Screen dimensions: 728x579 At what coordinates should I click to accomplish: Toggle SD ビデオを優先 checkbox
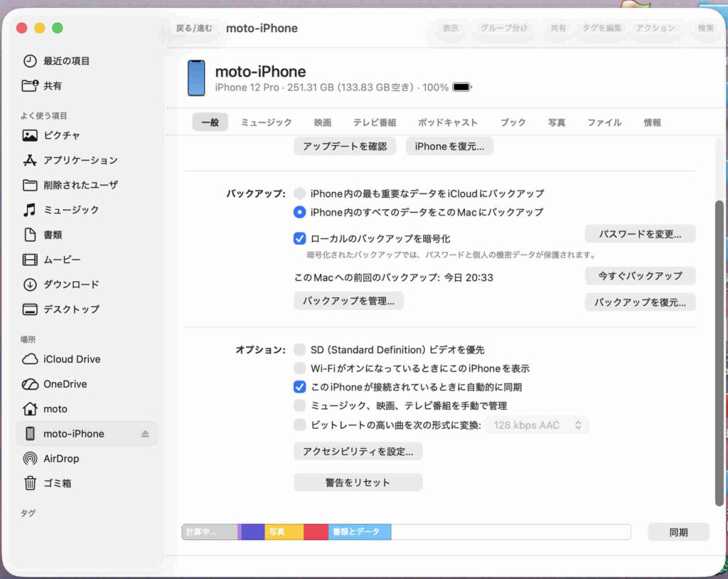tap(300, 350)
